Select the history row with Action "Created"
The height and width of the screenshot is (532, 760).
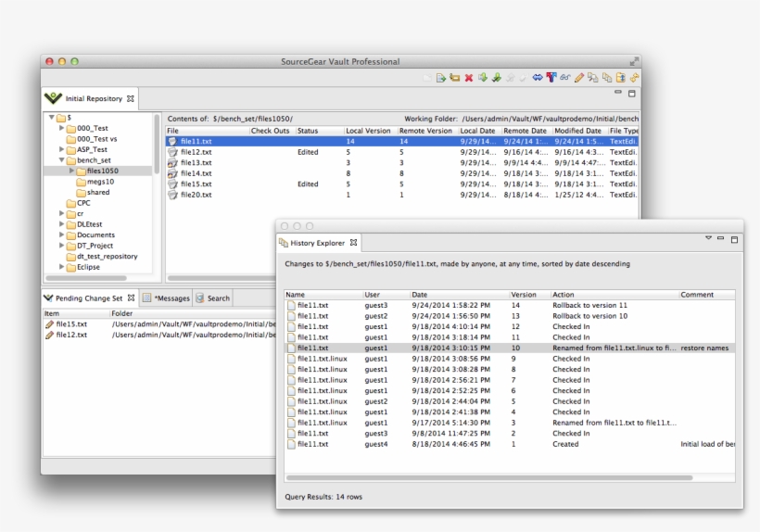pyautogui.click(x=510, y=444)
